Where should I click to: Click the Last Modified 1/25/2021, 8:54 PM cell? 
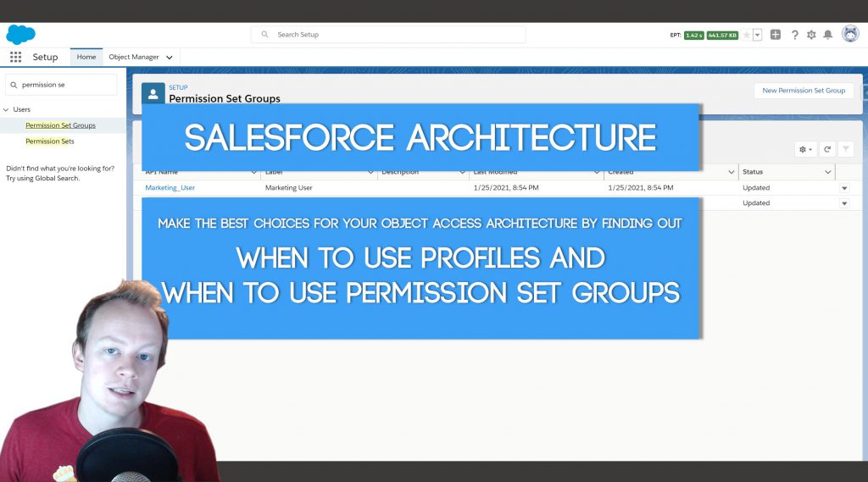coord(506,188)
